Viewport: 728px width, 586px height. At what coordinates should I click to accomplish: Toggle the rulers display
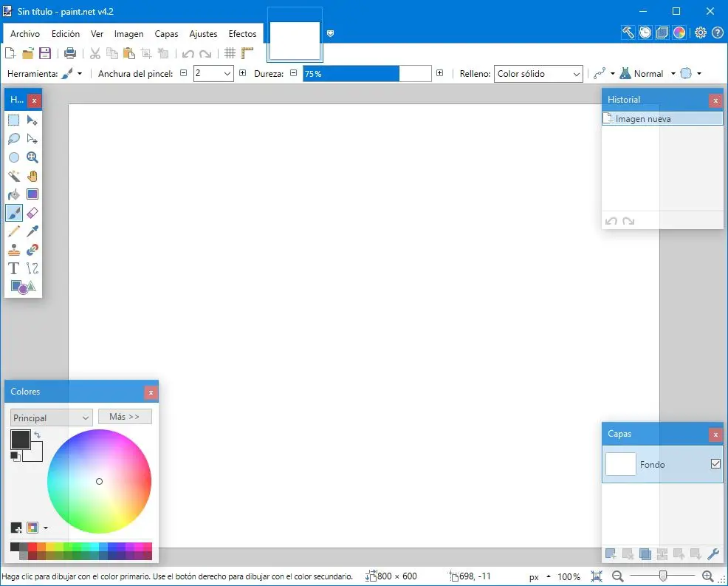click(x=247, y=53)
